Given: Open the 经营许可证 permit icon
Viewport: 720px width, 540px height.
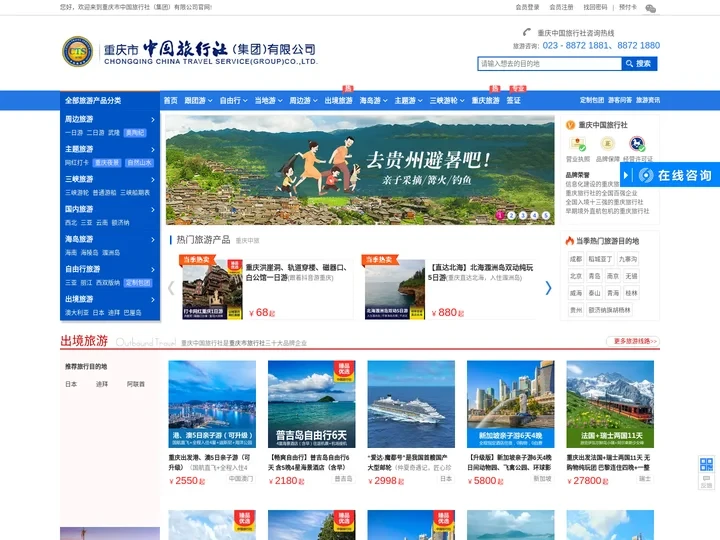Looking at the screenshot, I should (637, 144).
